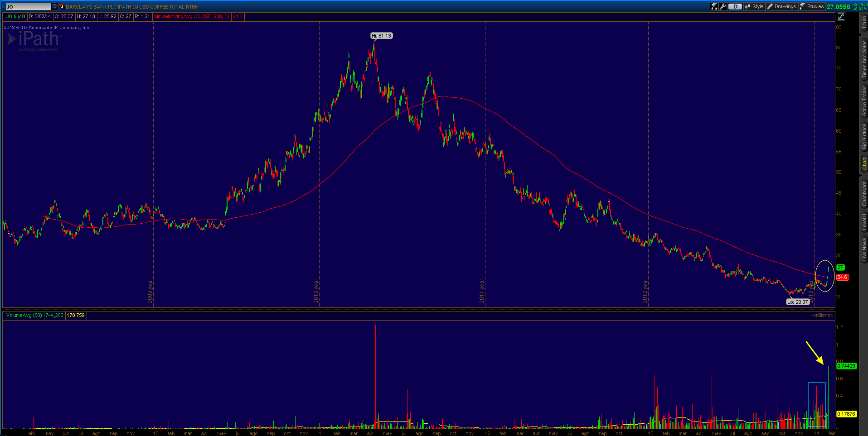Click the symbol input field showing JO

(x=28, y=7)
